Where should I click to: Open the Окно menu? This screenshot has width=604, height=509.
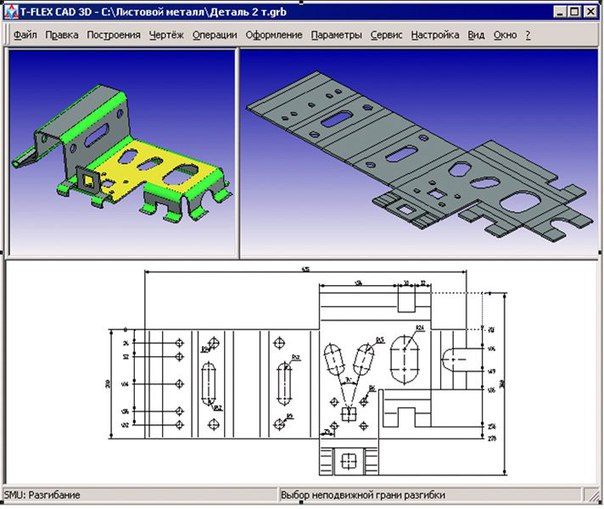505,35
